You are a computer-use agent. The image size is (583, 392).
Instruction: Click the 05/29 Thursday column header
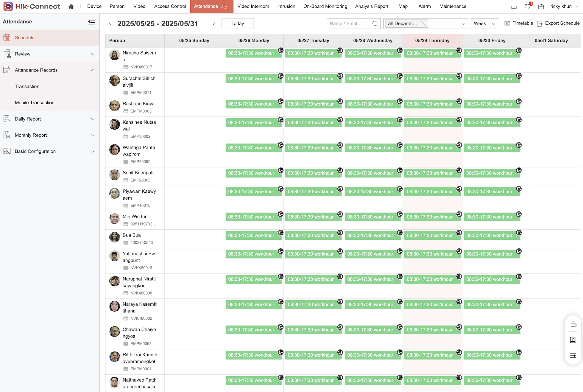(432, 41)
